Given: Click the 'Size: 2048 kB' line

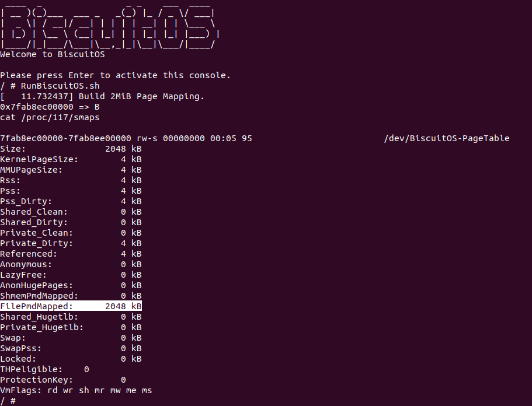Looking at the screenshot, I should (x=71, y=149).
